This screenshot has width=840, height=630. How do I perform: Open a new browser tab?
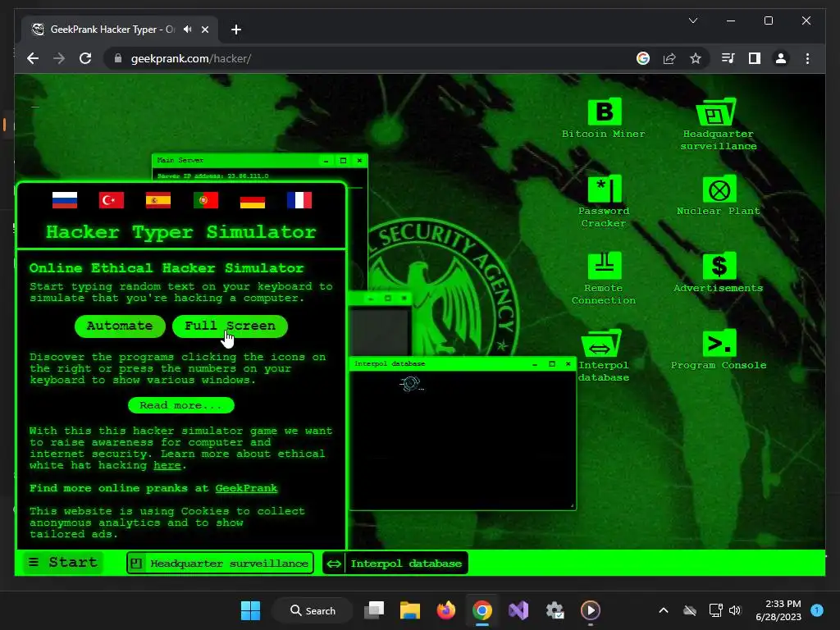point(235,30)
